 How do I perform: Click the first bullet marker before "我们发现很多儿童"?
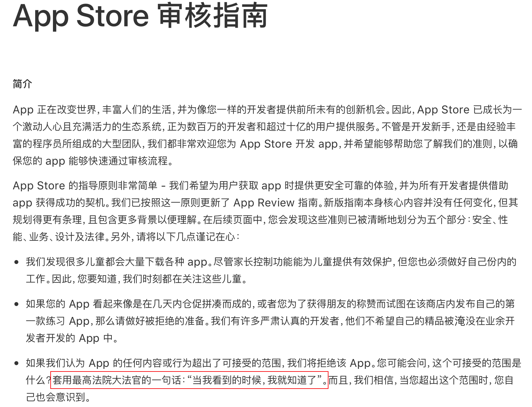tap(16, 262)
